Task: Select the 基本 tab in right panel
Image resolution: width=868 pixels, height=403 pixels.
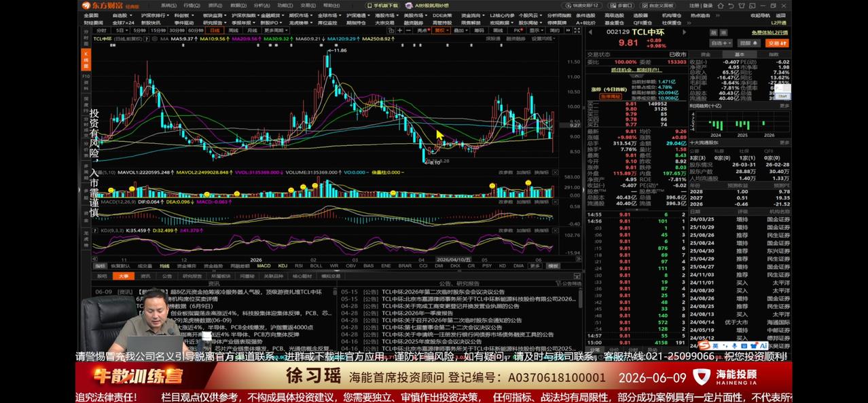Action: click(740, 54)
